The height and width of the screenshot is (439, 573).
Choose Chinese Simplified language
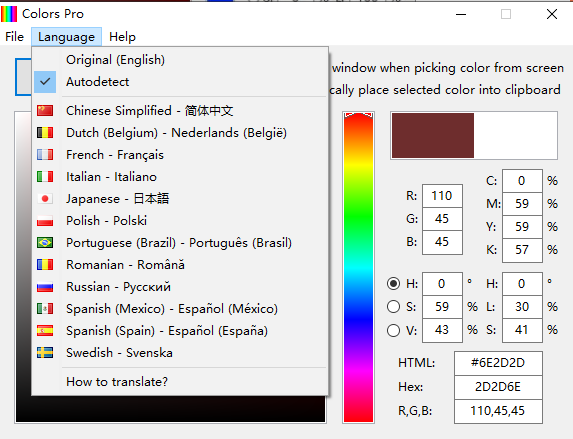point(180,110)
